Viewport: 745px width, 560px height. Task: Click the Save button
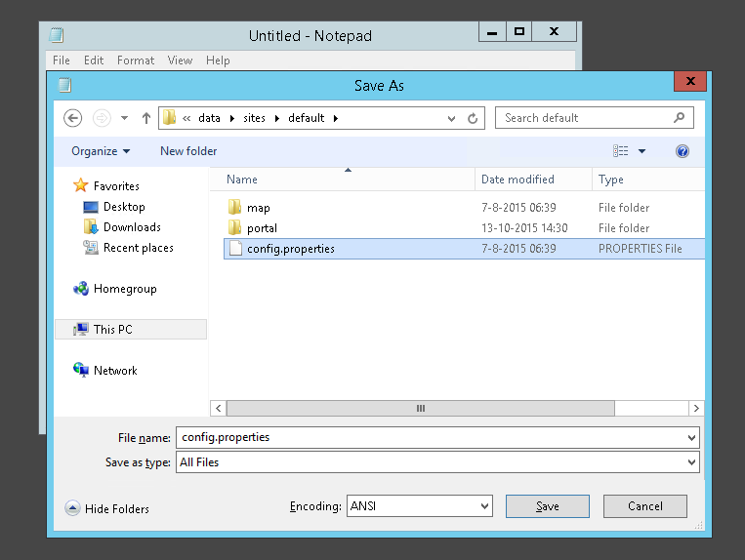pyautogui.click(x=548, y=506)
